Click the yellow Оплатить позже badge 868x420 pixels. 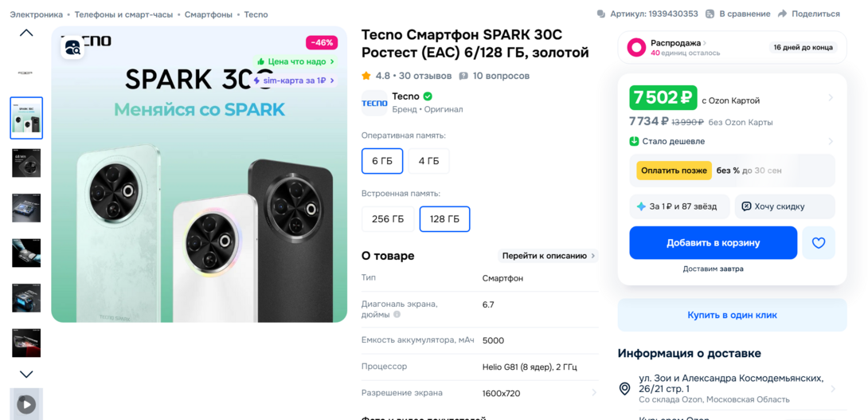tap(673, 171)
